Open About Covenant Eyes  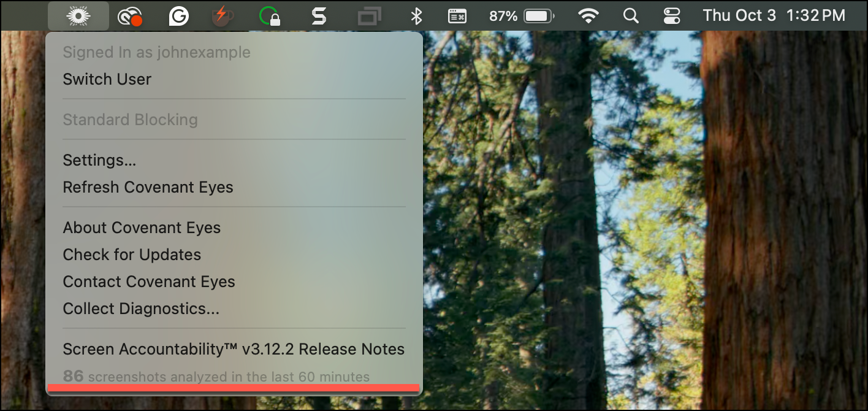click(x=142, y=228)
